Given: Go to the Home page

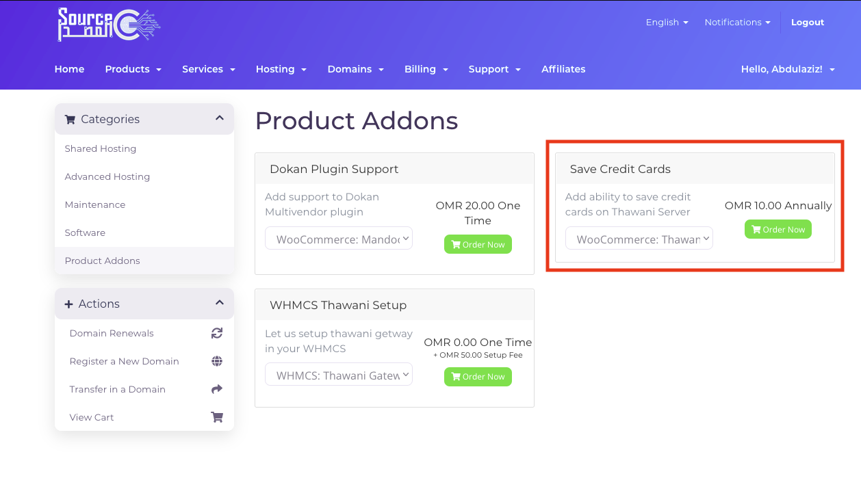Looking at the screenshot, I should 69,69.
